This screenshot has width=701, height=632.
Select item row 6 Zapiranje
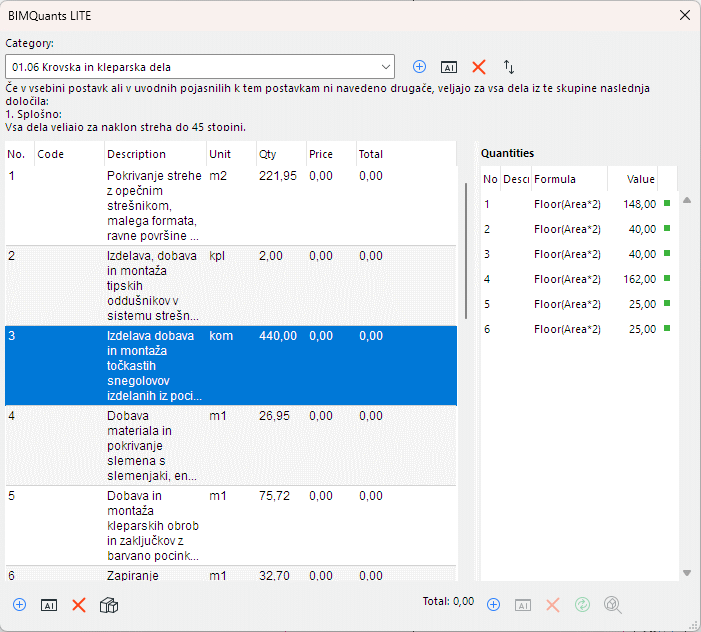click(231, 574)
